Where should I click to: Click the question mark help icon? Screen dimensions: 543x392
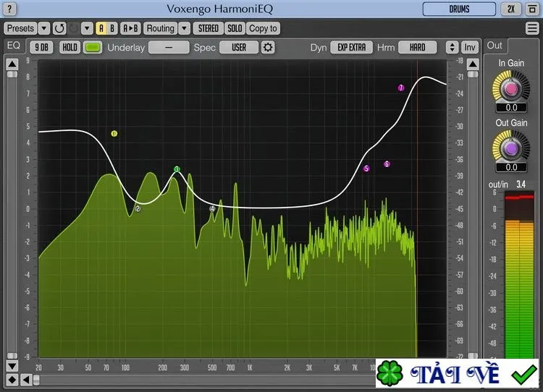click(x=9, y=9)
